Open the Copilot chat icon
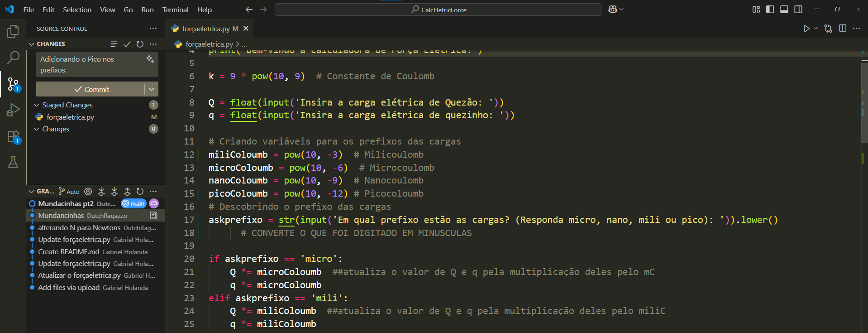 coord(613,10)
